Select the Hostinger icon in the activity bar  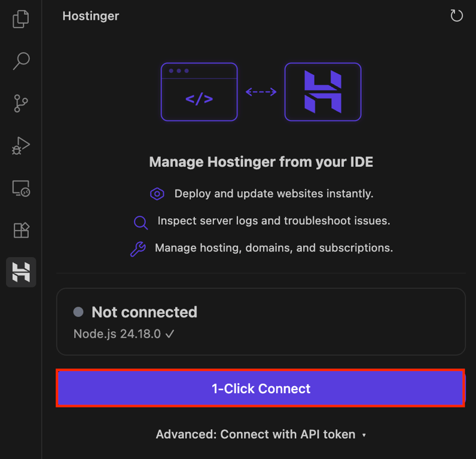point(21,272)
